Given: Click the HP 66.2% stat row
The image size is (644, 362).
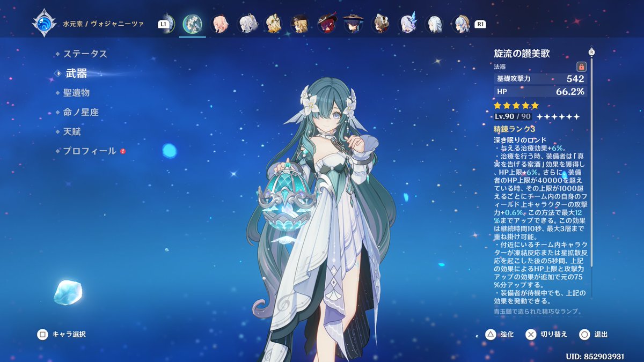Looking at the screenshot, I should 540,92.
